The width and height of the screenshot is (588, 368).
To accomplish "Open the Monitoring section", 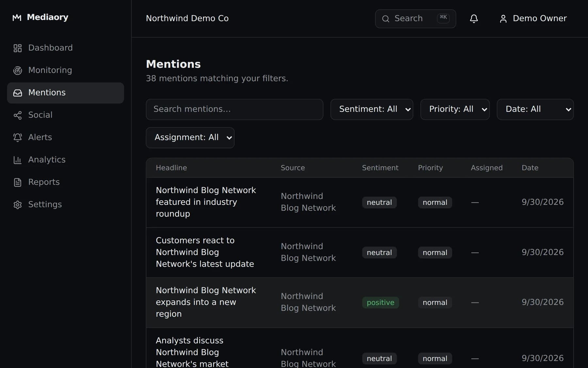I will [x=65, y=70].
